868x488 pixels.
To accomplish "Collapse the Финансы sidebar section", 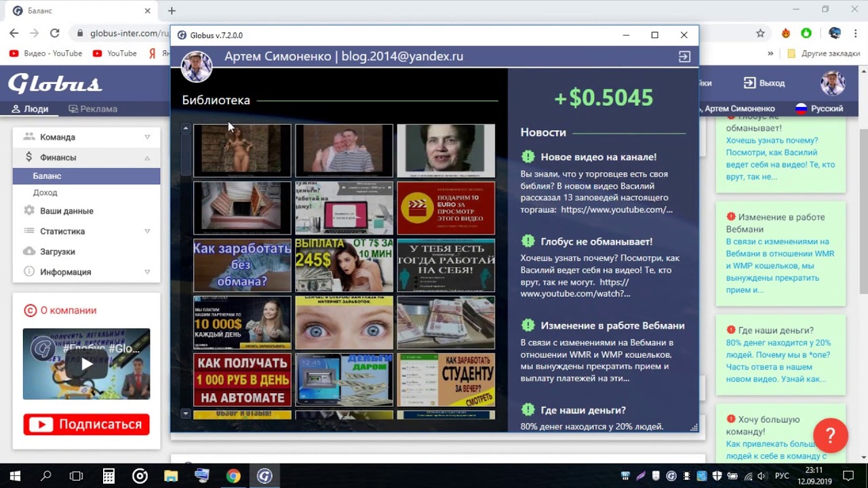I will tap(86, 157).
